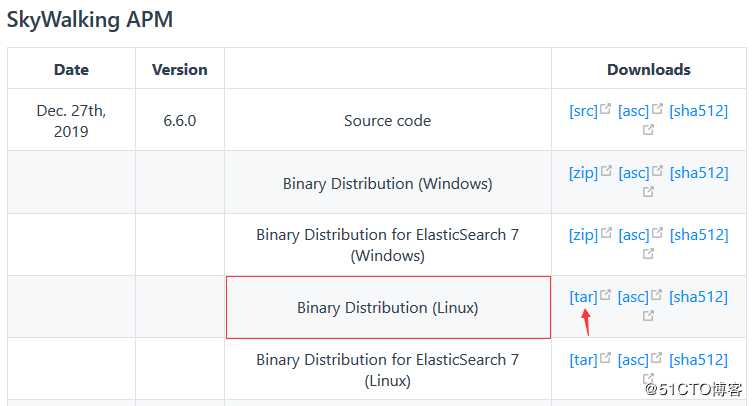
Task: Select the 6.6.0 version cell
Action: coord(180,121)
